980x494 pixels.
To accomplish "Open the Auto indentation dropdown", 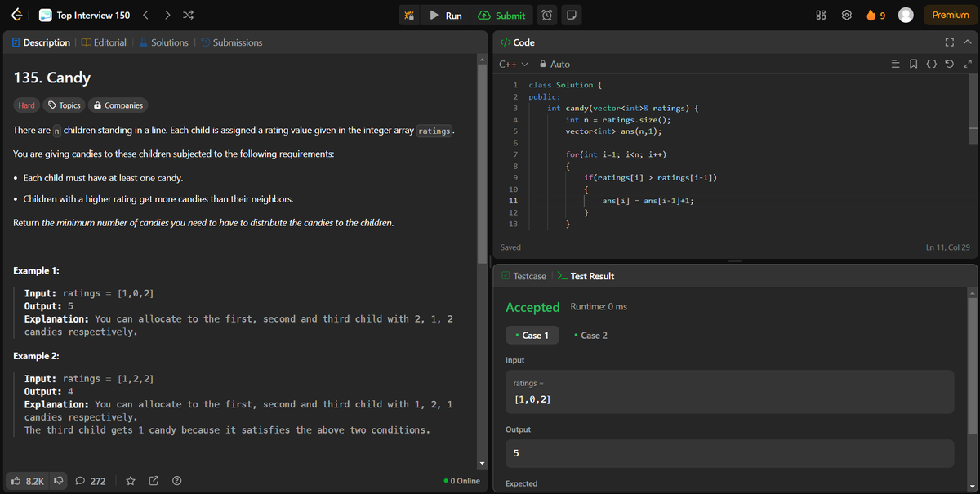I will pyautogui.click(x=555, y=63).
